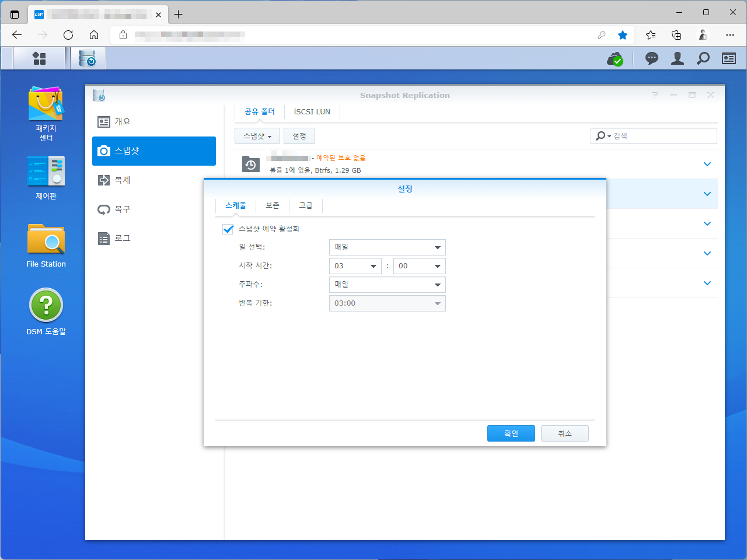The image size is (747, 560).
Task: Open 일 선택 dropdown
Action: 388,247
